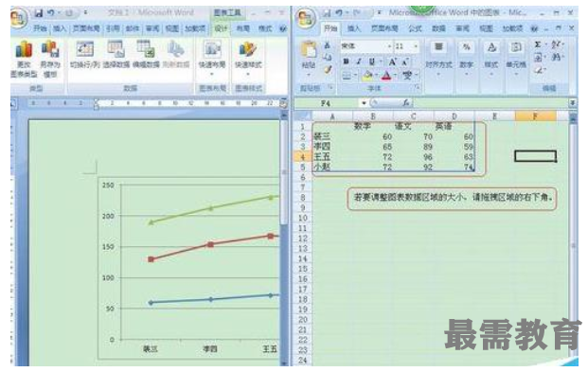Image resolution: width=588 pixels, height=372 pixels.
Task: Expand Quick Styles (快速样式) dropdown in Word
Action: pos(248,74)
